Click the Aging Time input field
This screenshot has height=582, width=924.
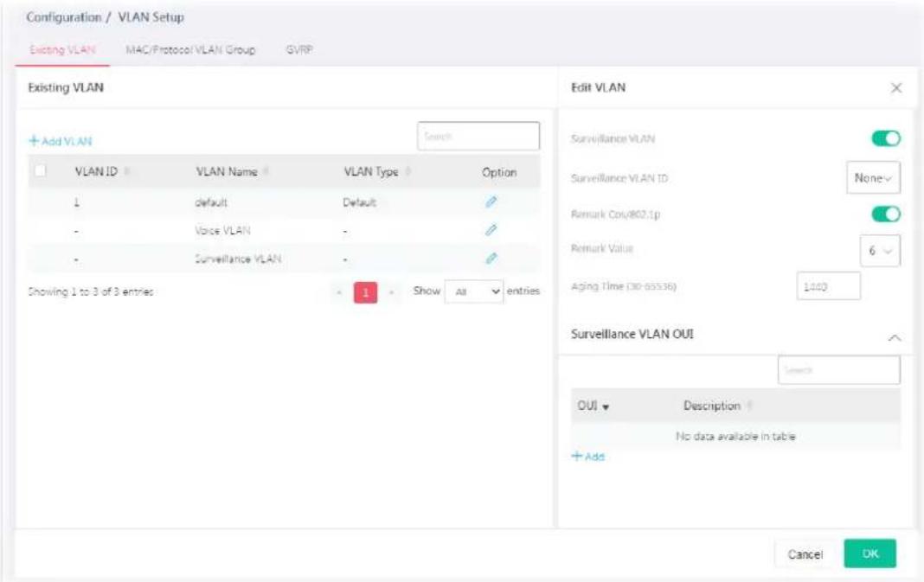(x=828, y=286)
